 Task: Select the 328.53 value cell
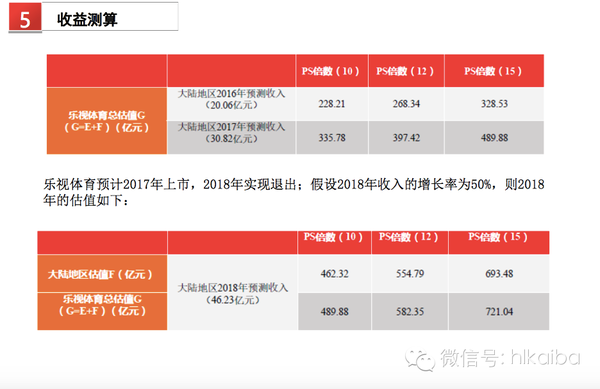(494, 104)
